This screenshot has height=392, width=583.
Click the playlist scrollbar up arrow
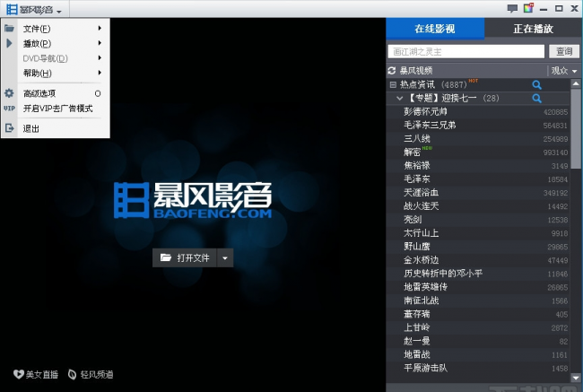[x=576, y=83]
